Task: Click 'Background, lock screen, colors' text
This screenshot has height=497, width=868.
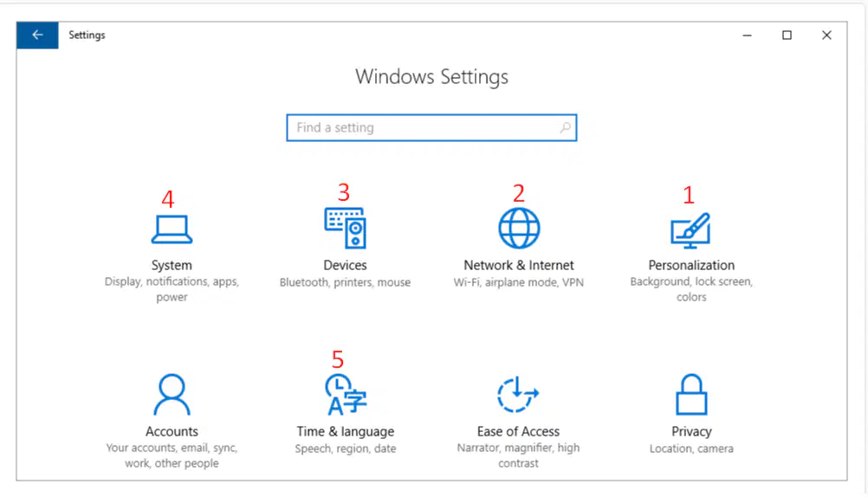Action: coord(691,289)
